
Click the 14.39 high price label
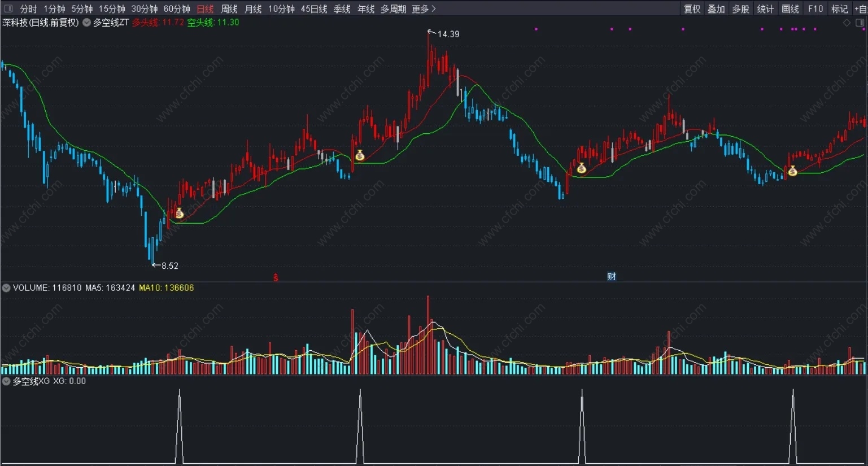coord(448,34)
